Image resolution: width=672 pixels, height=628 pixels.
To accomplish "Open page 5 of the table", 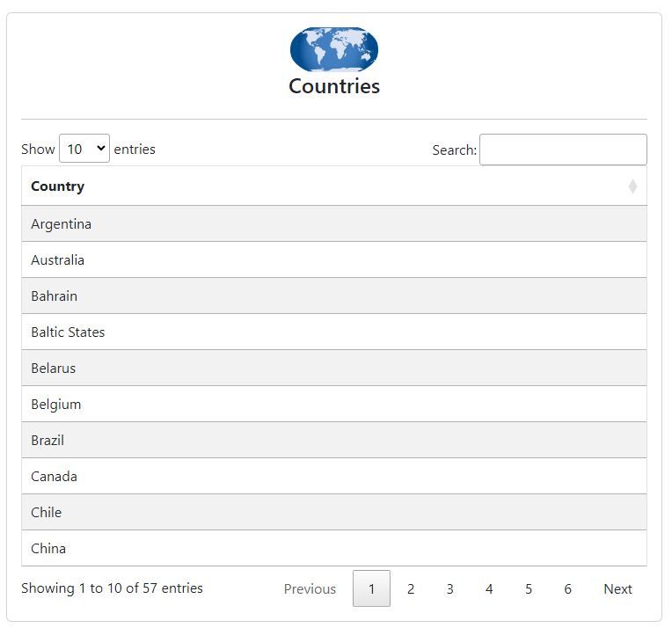I will click(x=529, y=589).
